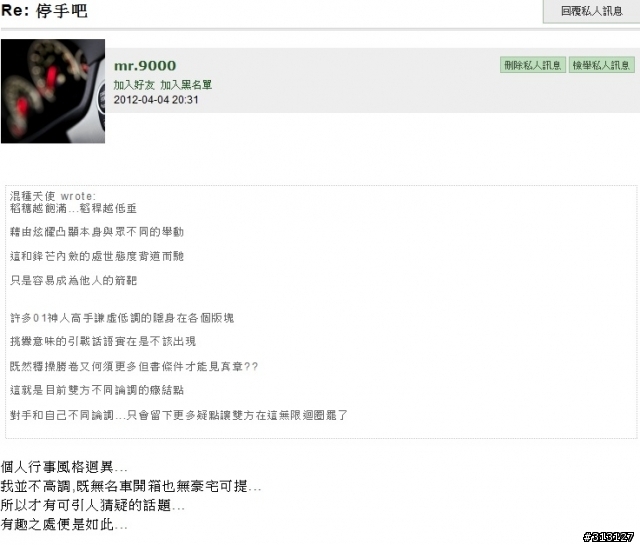Open the mr.9000 user profile link

click(145, 66)
